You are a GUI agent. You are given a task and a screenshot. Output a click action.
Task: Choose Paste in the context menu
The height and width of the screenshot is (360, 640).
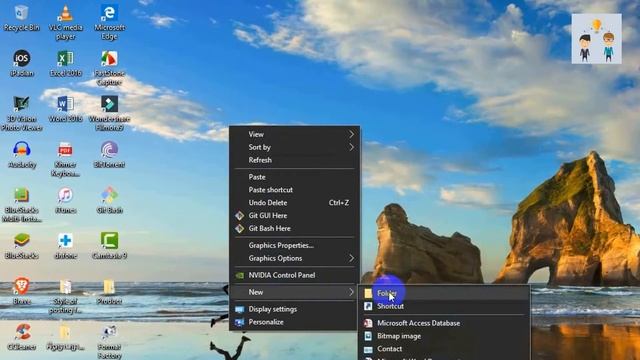[x=294, y=177]
